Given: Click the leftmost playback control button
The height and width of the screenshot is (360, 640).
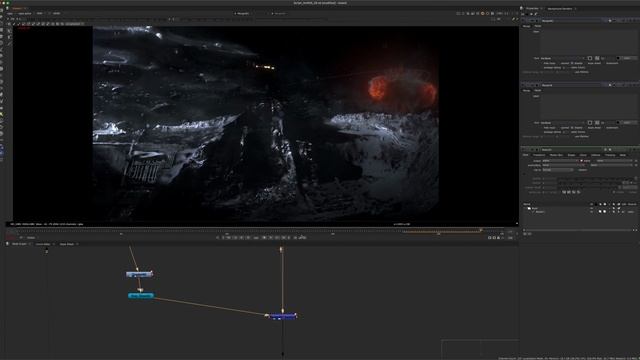Looking at the screenshot, I should click(x=218, y=238).
